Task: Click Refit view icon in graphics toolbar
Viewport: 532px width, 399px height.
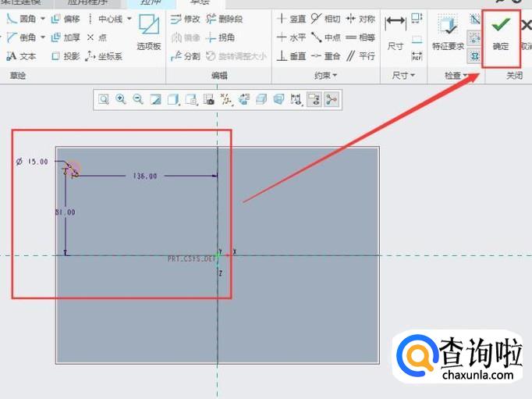Action: pyautogui.click(x=104, y=99)
